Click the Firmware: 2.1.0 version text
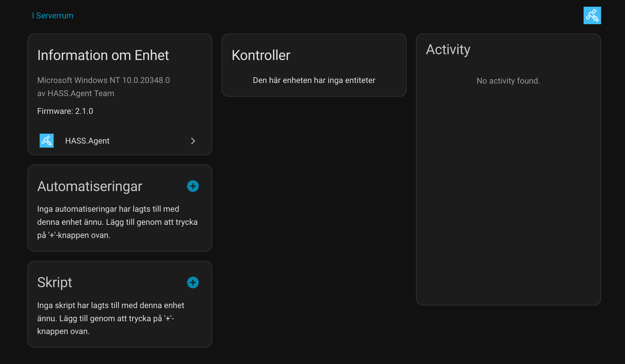 (x=65, y=111)
